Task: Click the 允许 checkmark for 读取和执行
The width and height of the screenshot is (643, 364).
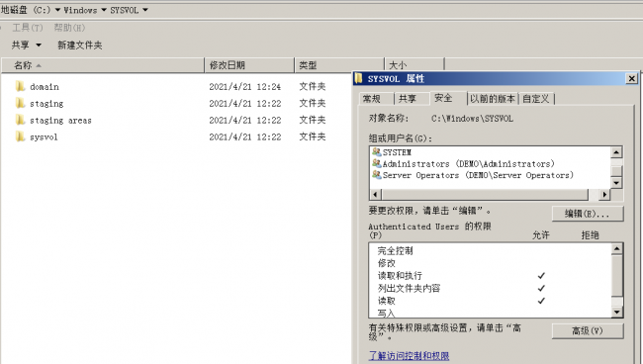Action: click(x=541, y=275)
